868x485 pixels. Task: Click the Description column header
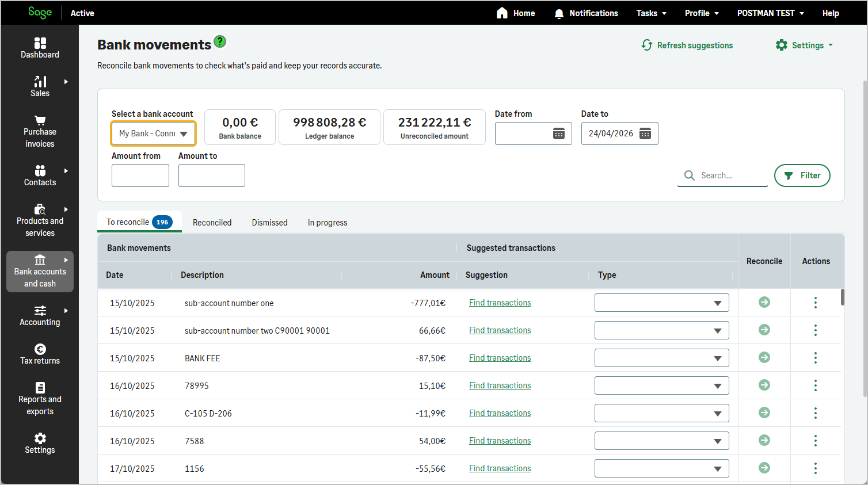(x=202, y=275)
